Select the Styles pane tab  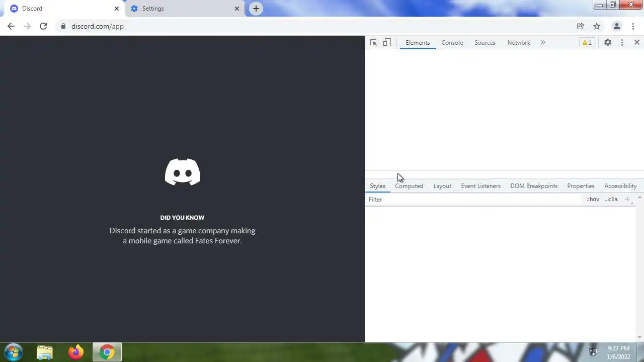(x=377, y=186)
